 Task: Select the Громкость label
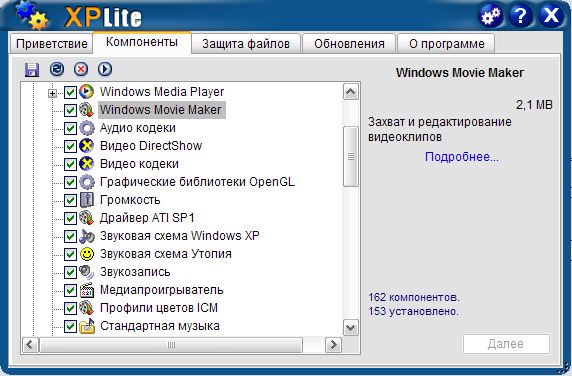click(130, 200)
